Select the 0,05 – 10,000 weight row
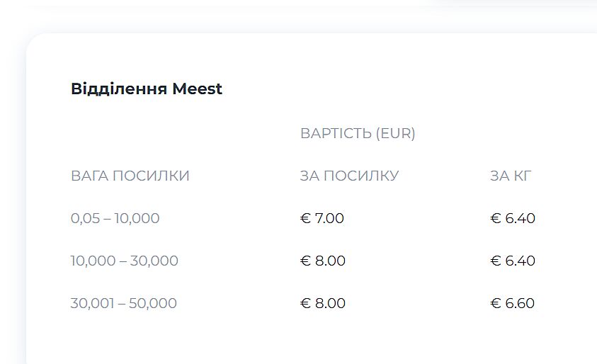The image size is (597, 364). [x=115, y=218]
